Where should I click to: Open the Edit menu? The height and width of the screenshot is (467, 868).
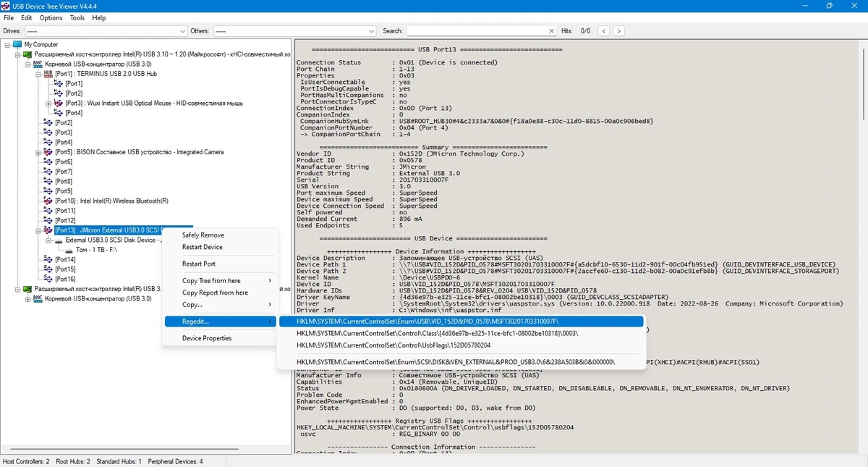click(27, 17)
